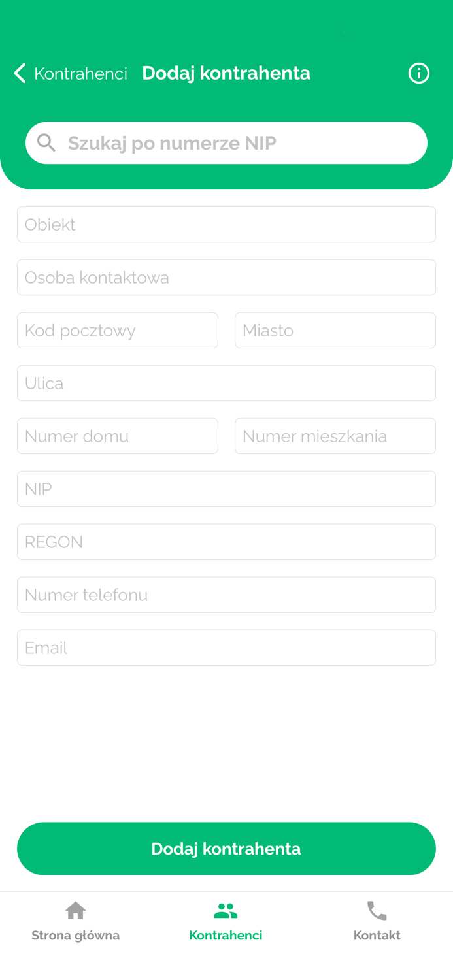Tap the back chevron arrow
453x980 pixels.
[19, 73]
